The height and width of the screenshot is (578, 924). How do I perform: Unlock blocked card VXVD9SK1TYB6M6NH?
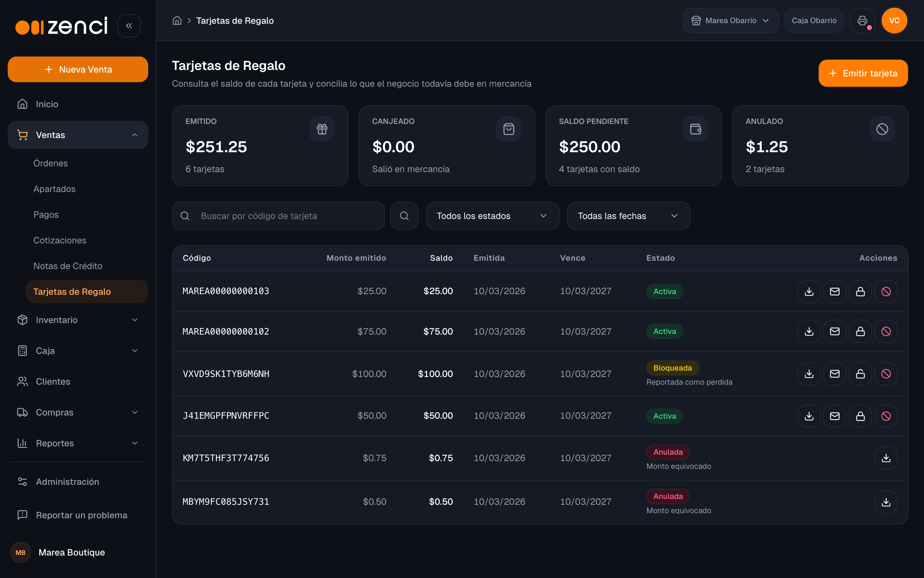860,374
